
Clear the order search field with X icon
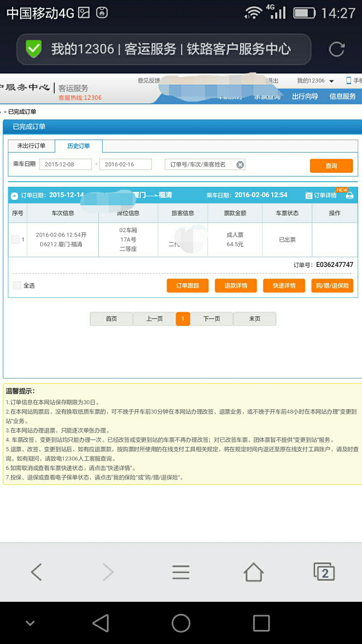point(240,165)
